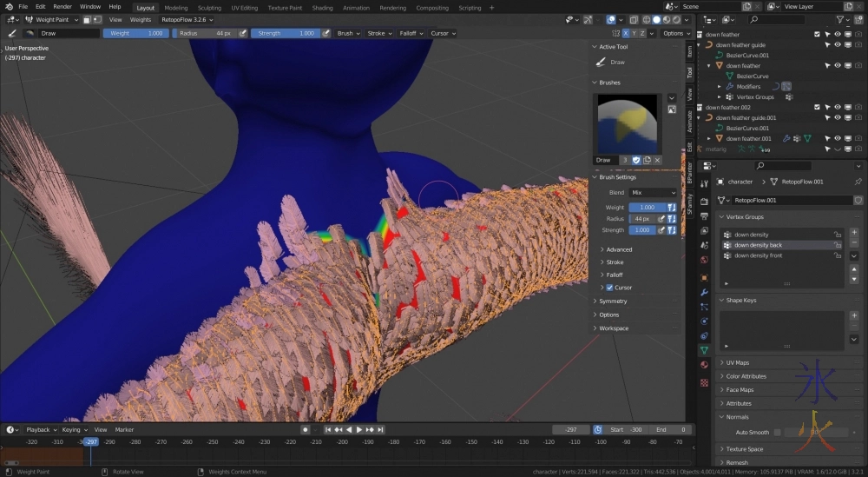Click the play animation button in timeline
This screenshot has width=868, height=477.
pyautogui.click(x=359, y=429)
